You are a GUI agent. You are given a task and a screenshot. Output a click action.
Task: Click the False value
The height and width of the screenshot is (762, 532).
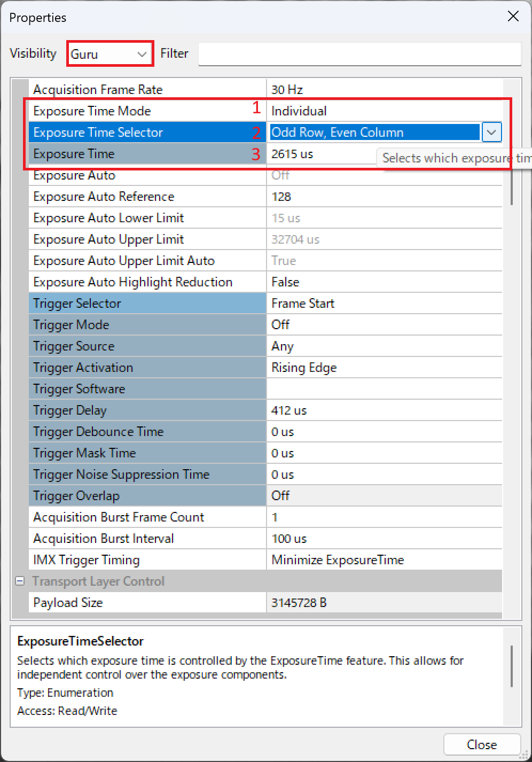coord(285,282)
